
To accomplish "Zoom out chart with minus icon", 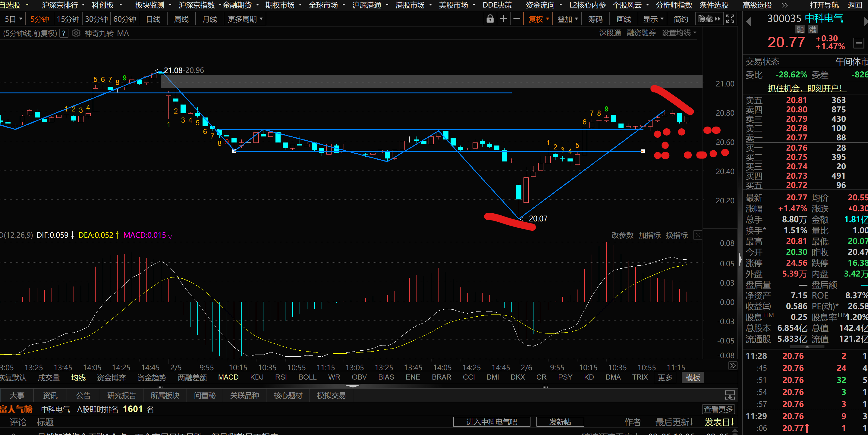I will [517, 19].
